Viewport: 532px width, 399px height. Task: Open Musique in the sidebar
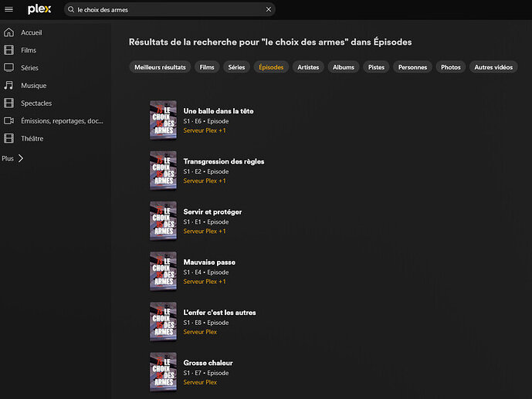click(x=34, y=86)
